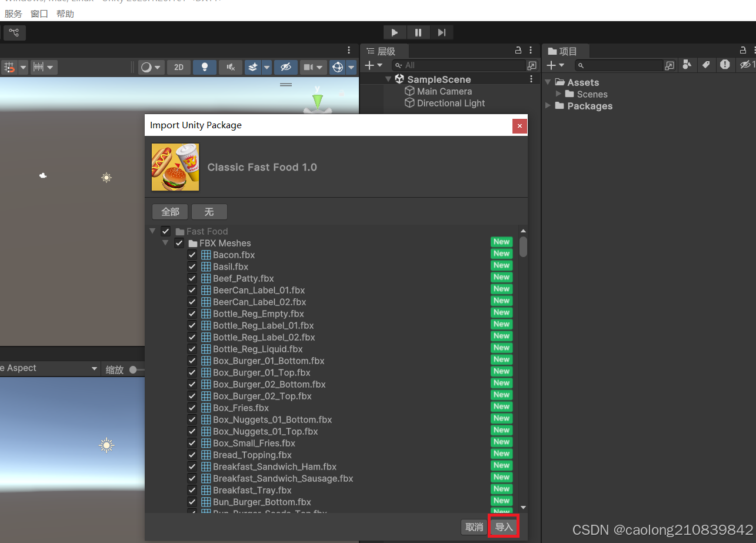Viewport: 756px width, 543px height.
Task: Uncheck the Bacon.fbx checkbox
Action: (192, 255)
